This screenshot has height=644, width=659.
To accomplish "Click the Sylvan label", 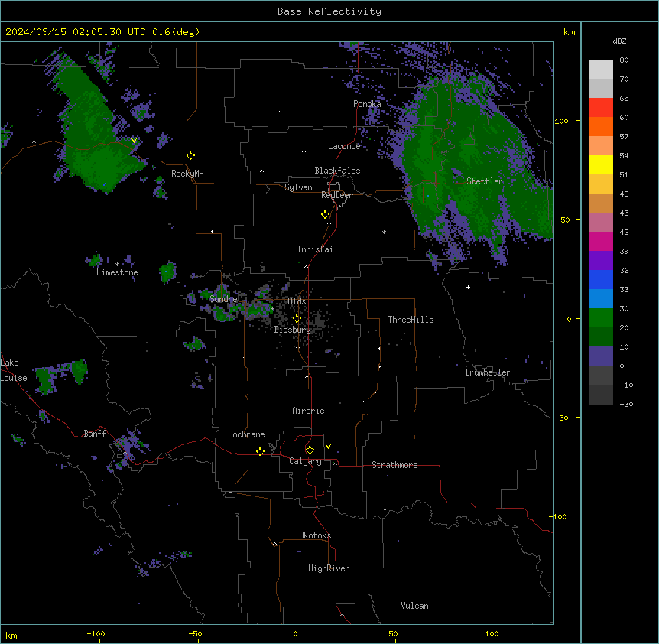I will coord(298,187).
